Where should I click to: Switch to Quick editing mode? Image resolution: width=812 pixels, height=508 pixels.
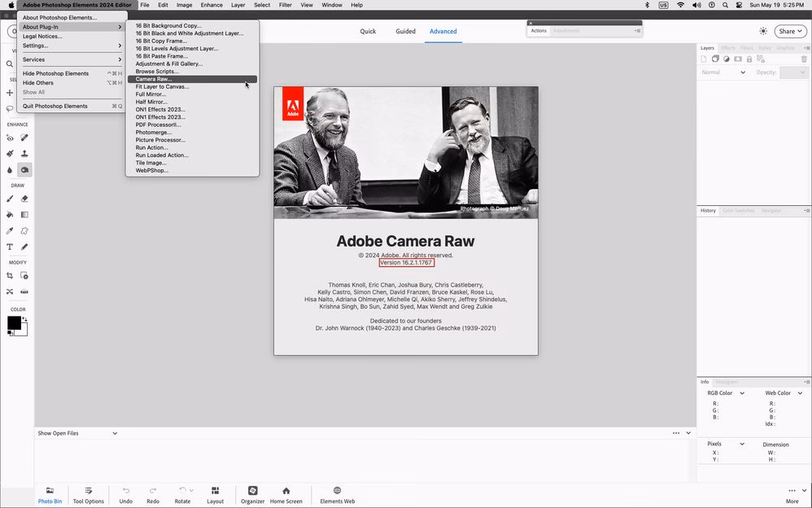(x=367, y=31)
